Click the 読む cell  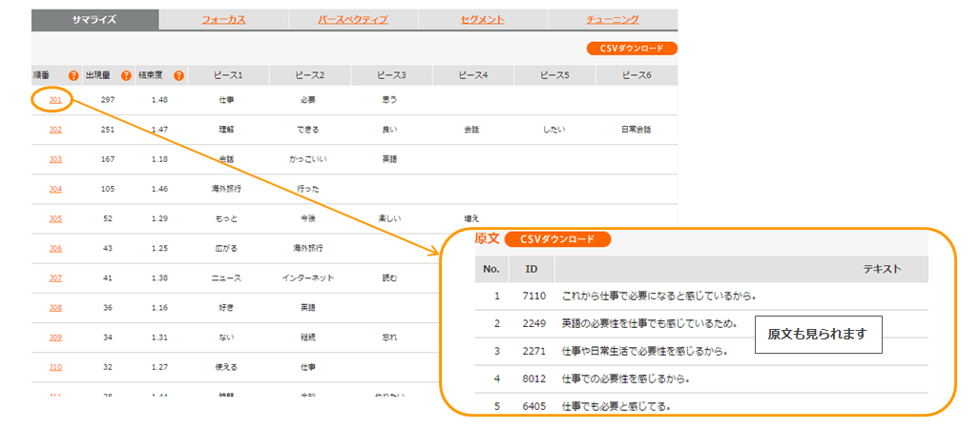pyautogui.click(x=389, y=277)
